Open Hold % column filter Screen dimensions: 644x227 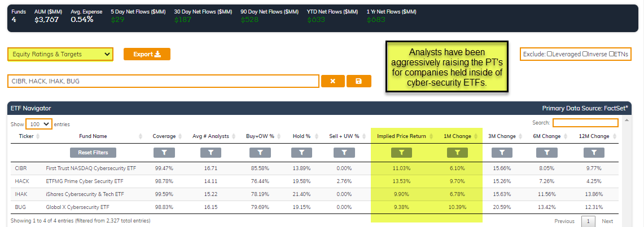tap(301, 153)
